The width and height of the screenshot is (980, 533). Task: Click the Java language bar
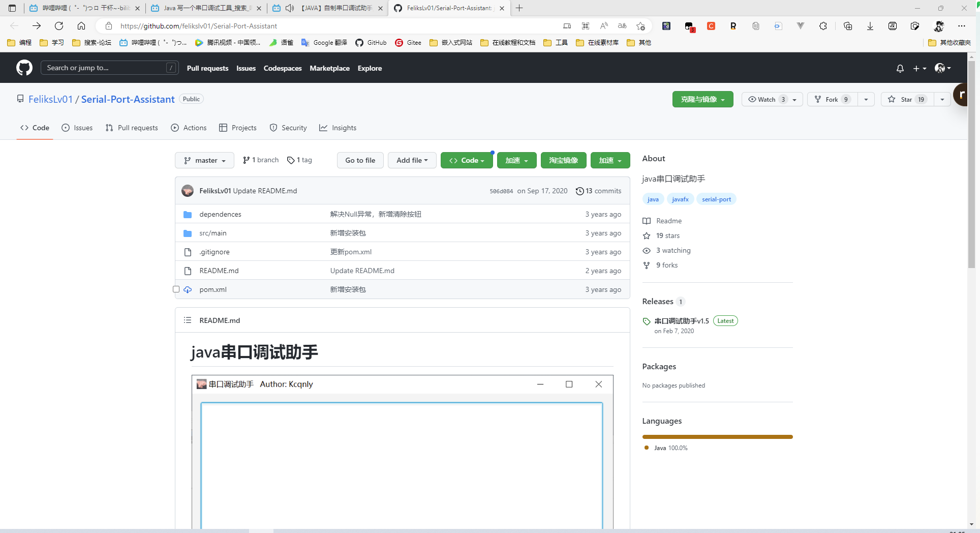(717, 437)
